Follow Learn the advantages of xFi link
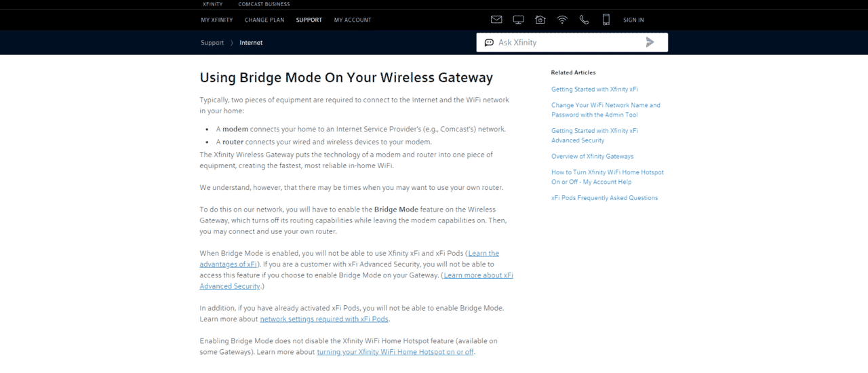Screen dimensions: 868x373 pyautogui.click(x=349, y=258)
